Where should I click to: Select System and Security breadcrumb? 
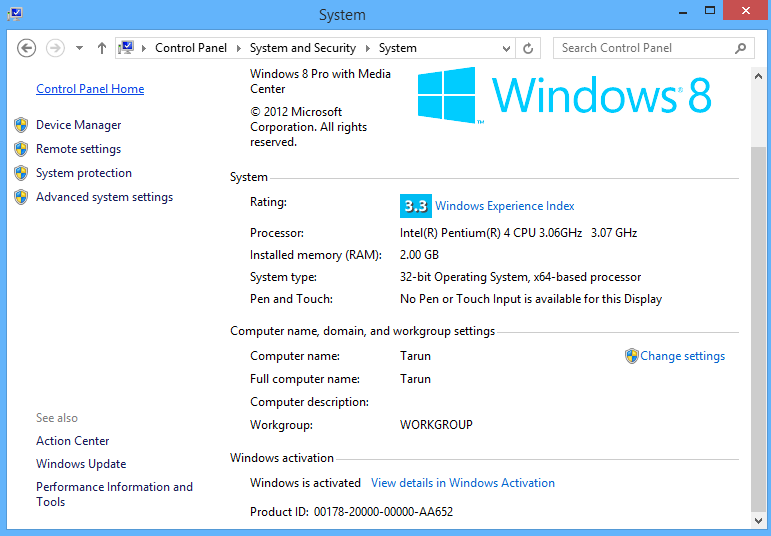point(302,48)
